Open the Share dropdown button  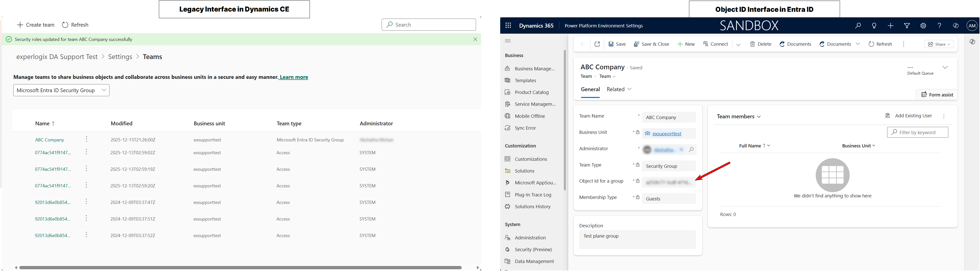[939, 44]
